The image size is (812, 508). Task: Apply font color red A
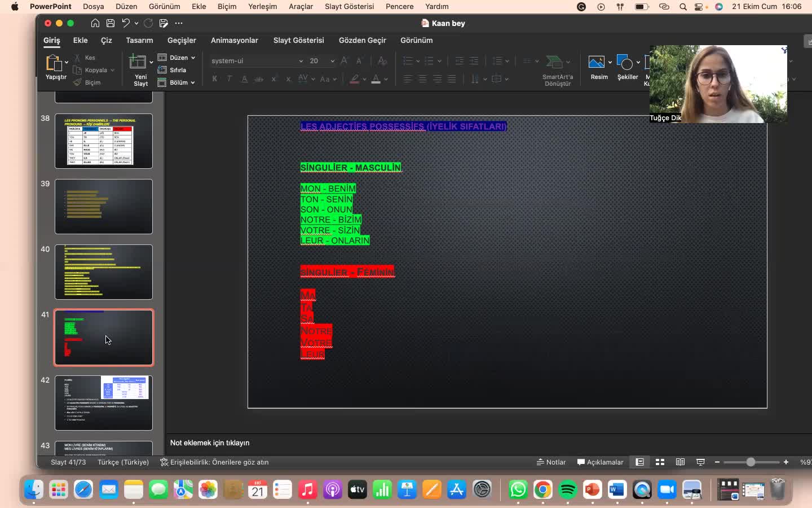pyautogui.click(x=376, y=79)
